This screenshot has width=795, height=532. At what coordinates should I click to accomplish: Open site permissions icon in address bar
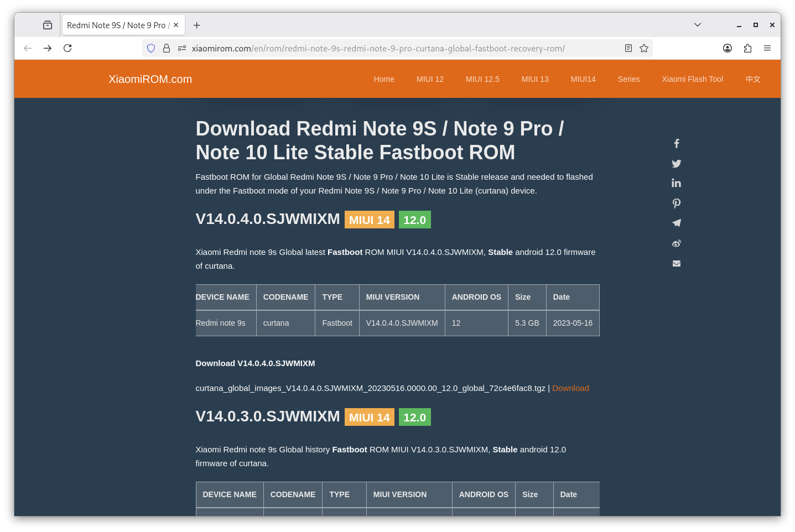click(x=182, y=48)
